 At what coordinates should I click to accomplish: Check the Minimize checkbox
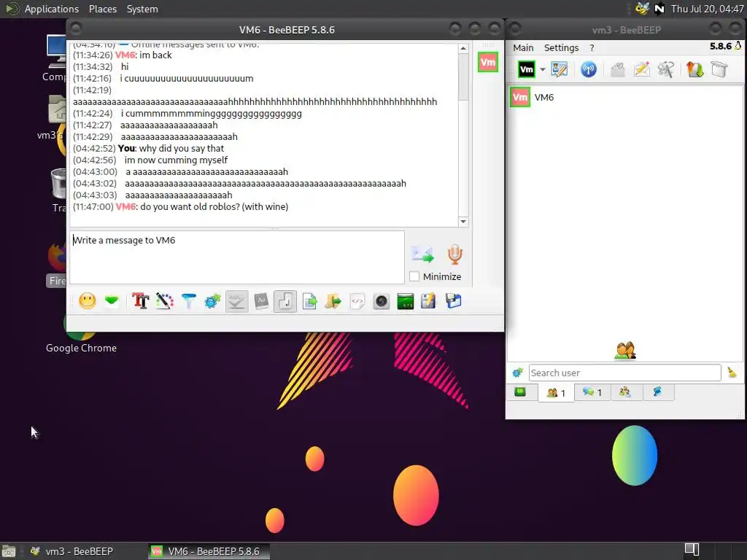click(414, 276)
